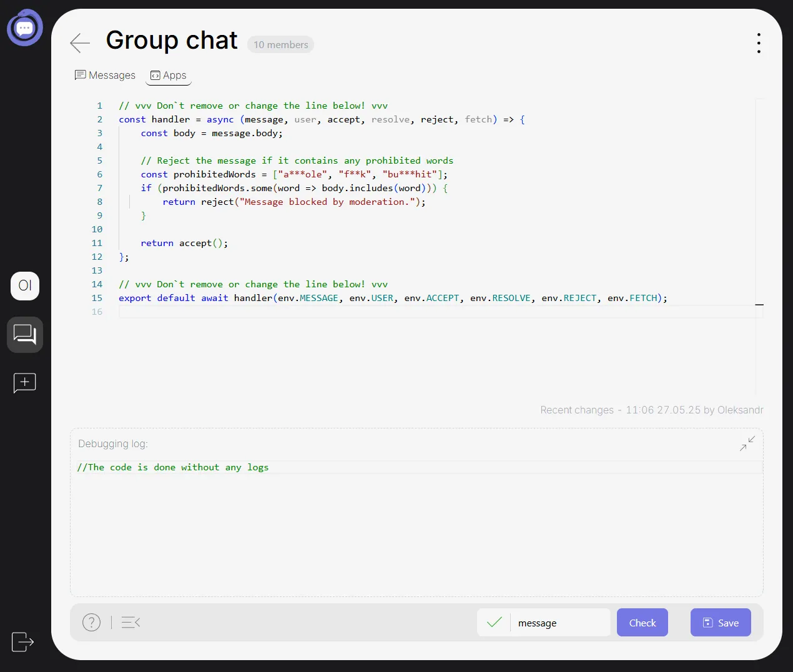Toggle the collapse-lines panel icon
The image size is (793, 672).
(x=131, y=622)
